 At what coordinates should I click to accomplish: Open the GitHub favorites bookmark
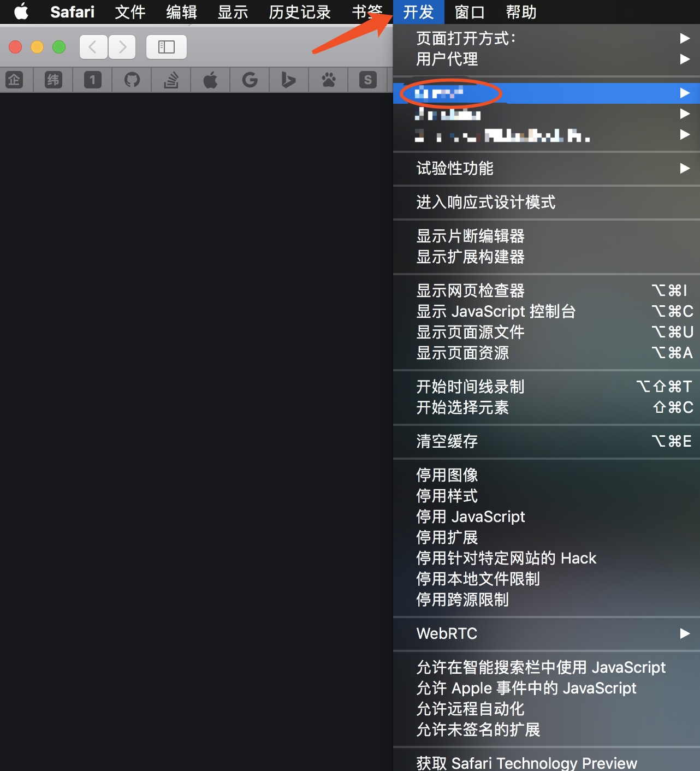tap(132, 80)
